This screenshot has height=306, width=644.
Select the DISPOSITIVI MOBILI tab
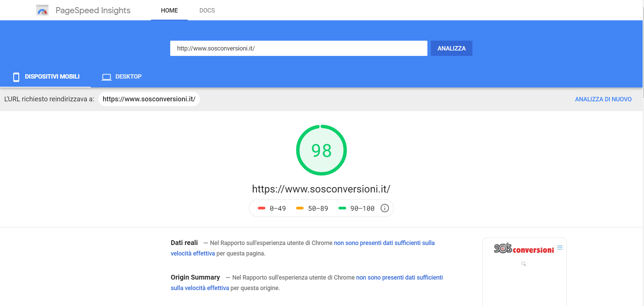(x=45, y=77)
